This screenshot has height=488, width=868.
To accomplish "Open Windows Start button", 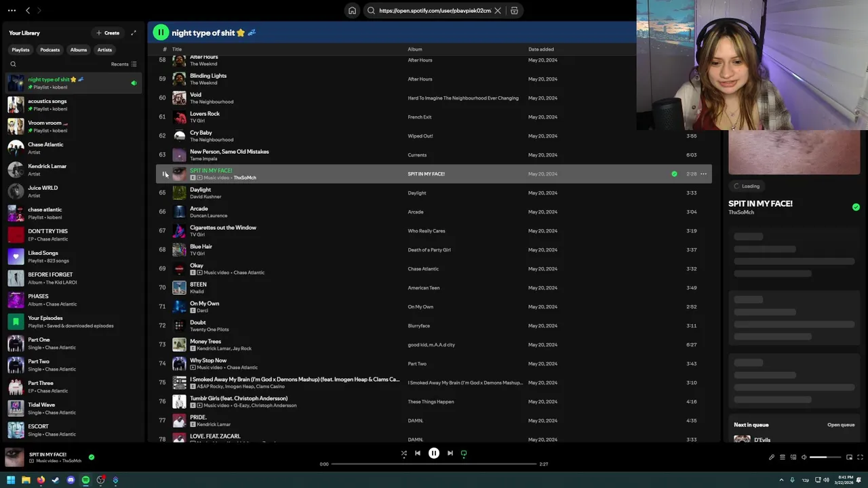I will coord(11,480).
